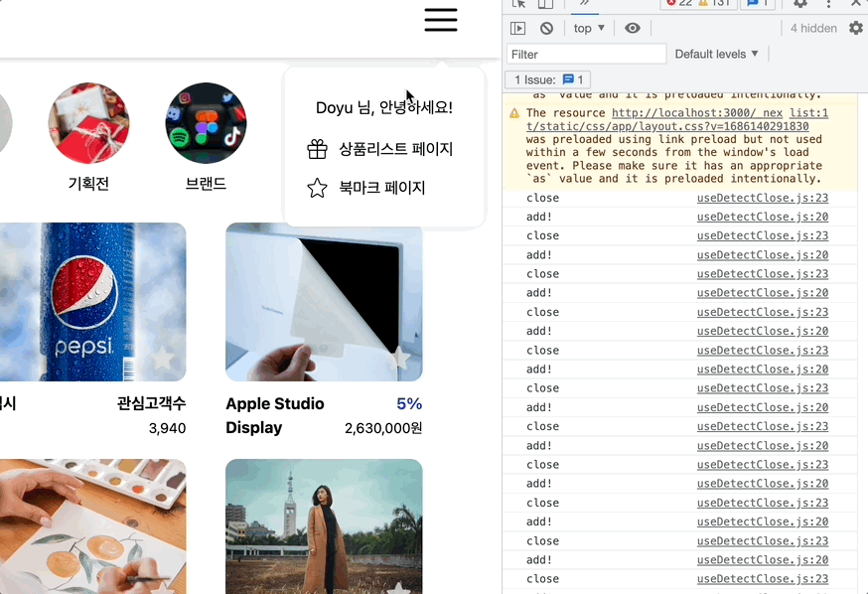Screen dimensions: 868x594
Task: Toggle the device toolbar icon
Action: click(545, 4)
